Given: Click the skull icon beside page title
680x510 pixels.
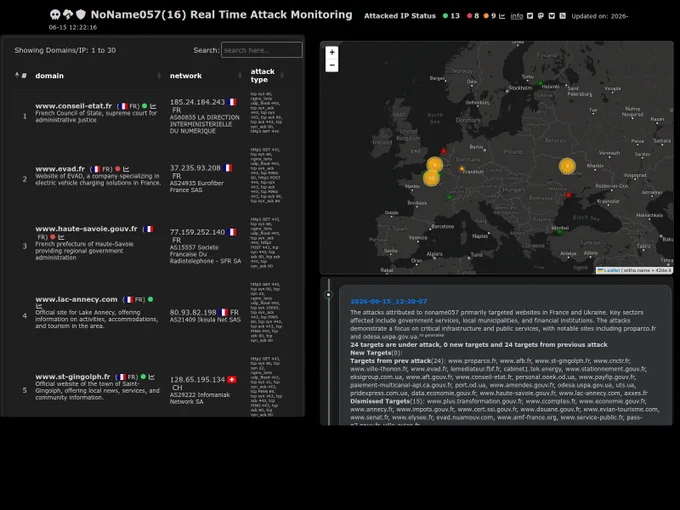Looking at the screenshot, I should coord(55,15).
